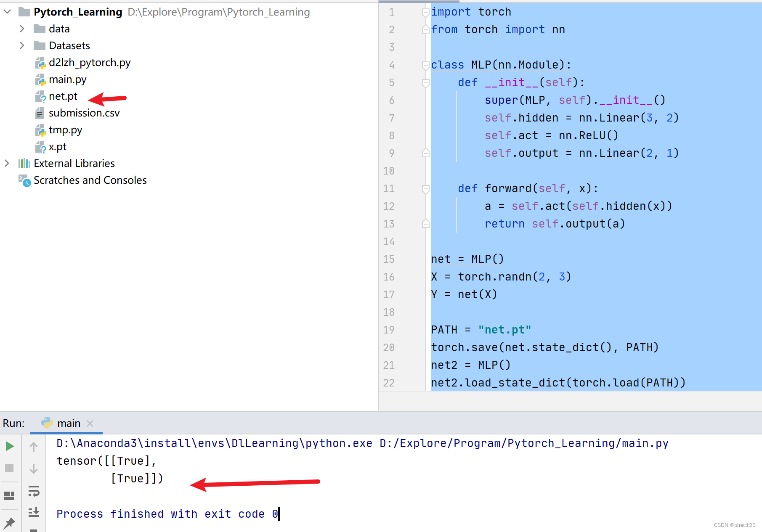762x532 pixels.
Task: Click the unknown file icon beside net.pt
Action: tap(40, 97)
